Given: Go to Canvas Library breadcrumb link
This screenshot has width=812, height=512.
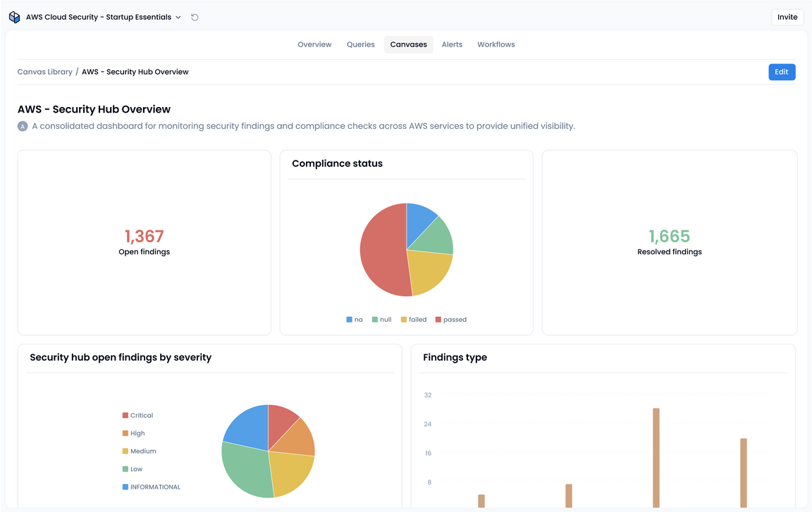Looking at the screenshot, I should (x=45, y=72).
